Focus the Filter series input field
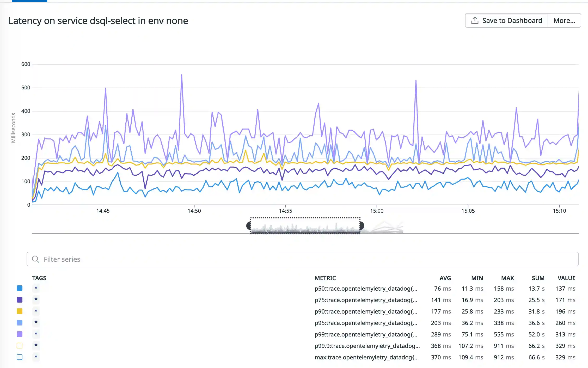This screenshot has height=368, width=588. (x=302, y=259)
